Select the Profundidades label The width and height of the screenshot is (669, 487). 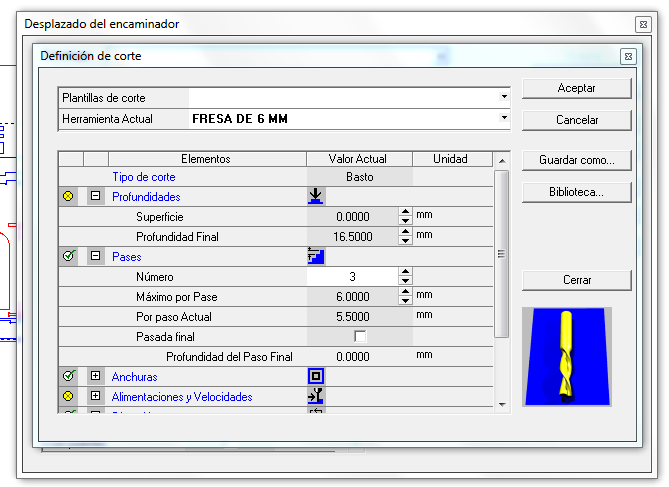click(146, 197)
